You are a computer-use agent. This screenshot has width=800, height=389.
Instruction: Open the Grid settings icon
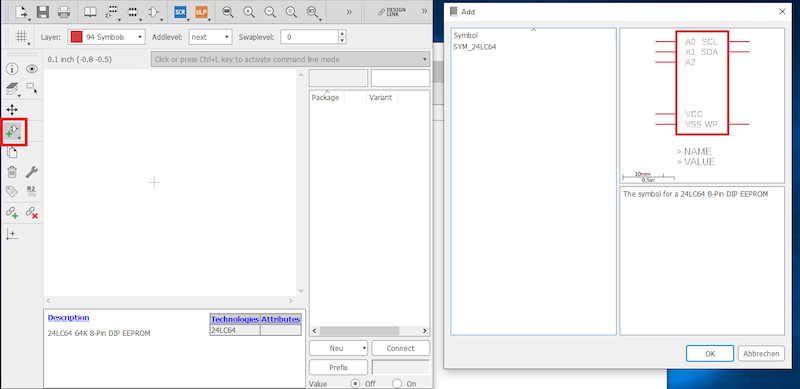[22, 37]
